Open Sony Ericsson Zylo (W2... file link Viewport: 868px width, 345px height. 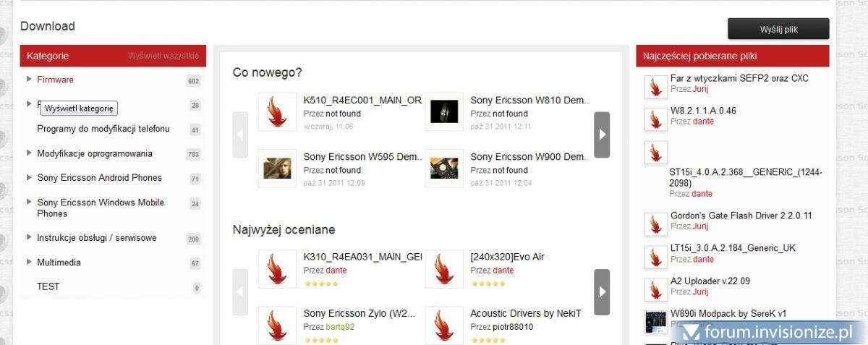pyautogui.click(x=359, y=314)
